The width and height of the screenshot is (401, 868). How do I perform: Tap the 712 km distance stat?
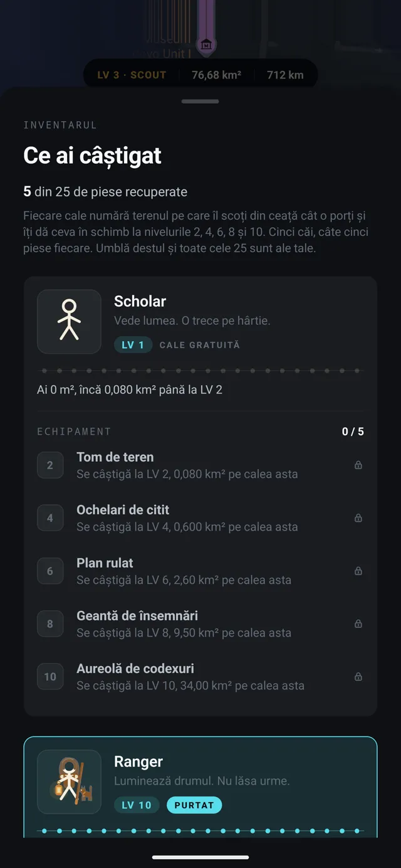[x=285, y=75]
